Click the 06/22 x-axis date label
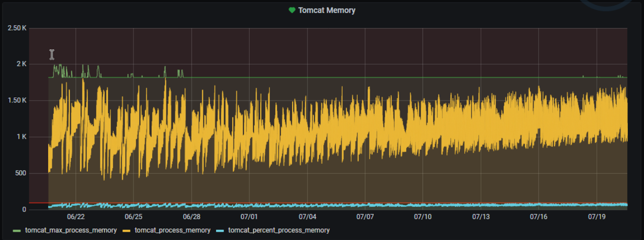Viewport: 644px width, 240px height. point(76,217)
